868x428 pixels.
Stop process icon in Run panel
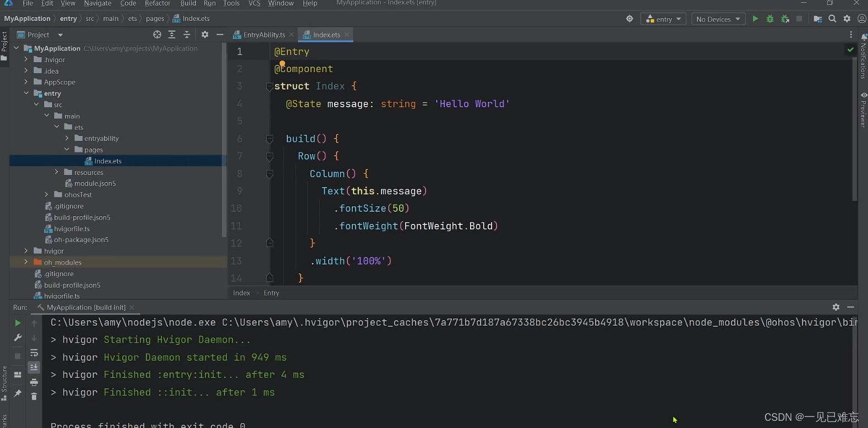point(18,356)
